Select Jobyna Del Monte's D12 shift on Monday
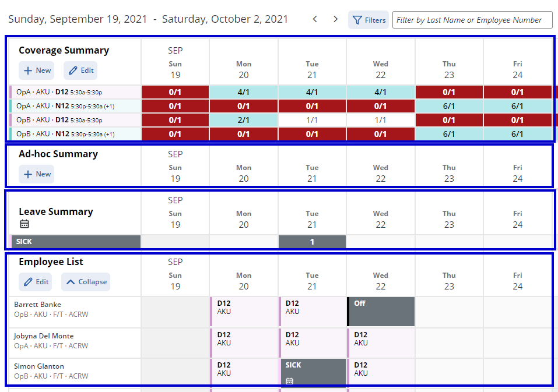Screen dimensions: 558x392 coord(244,342)
